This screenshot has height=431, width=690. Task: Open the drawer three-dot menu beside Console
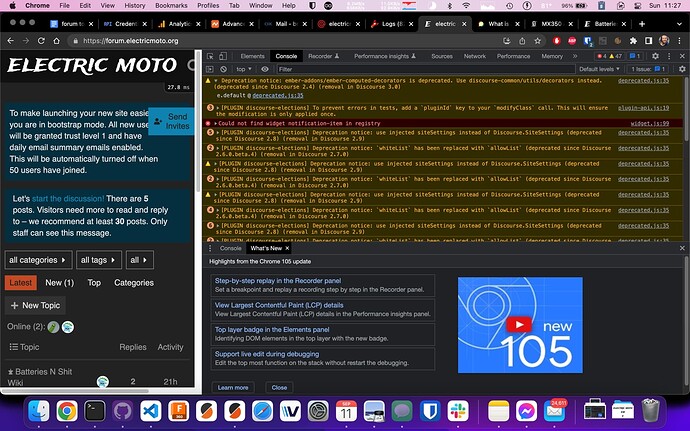point(210,248)
